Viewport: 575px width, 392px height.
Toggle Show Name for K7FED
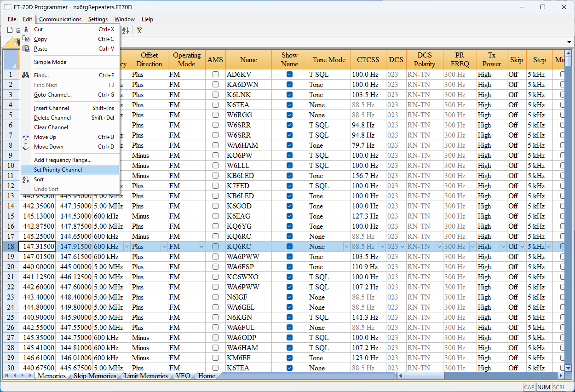pos(289,186)
